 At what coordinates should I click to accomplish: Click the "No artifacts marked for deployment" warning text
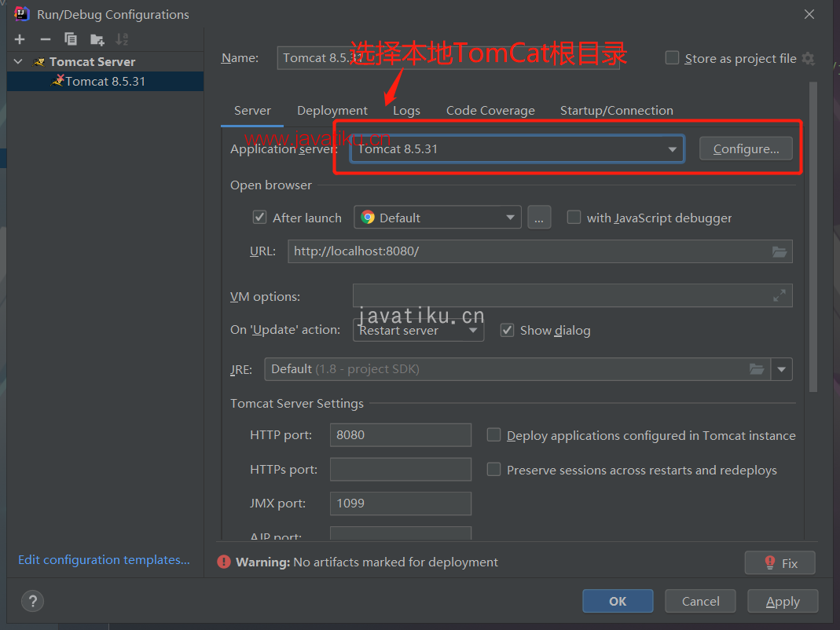tap(395, 562)
